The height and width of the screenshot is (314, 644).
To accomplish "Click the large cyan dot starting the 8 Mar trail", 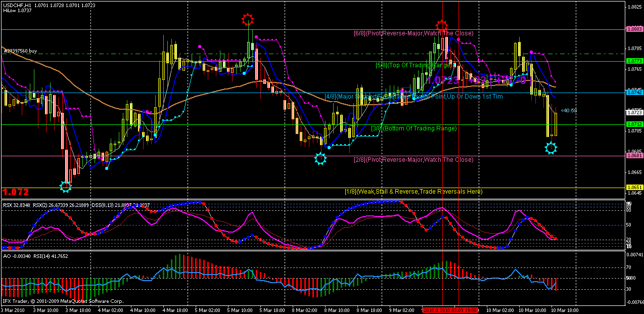I will (x=330, y=147).
